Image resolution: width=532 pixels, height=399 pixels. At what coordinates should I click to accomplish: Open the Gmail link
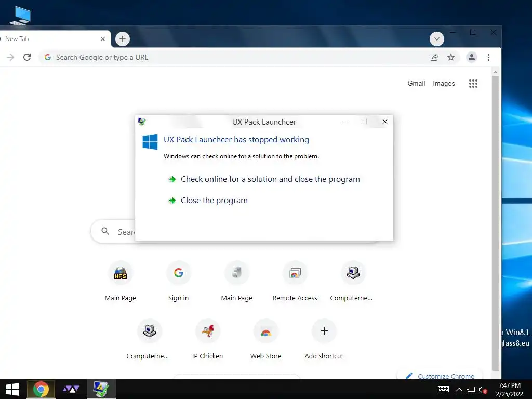pos(416,84)
